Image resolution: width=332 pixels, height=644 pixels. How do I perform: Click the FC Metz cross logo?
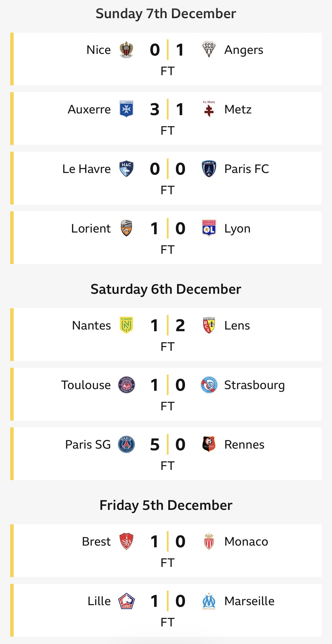point(209,109)
